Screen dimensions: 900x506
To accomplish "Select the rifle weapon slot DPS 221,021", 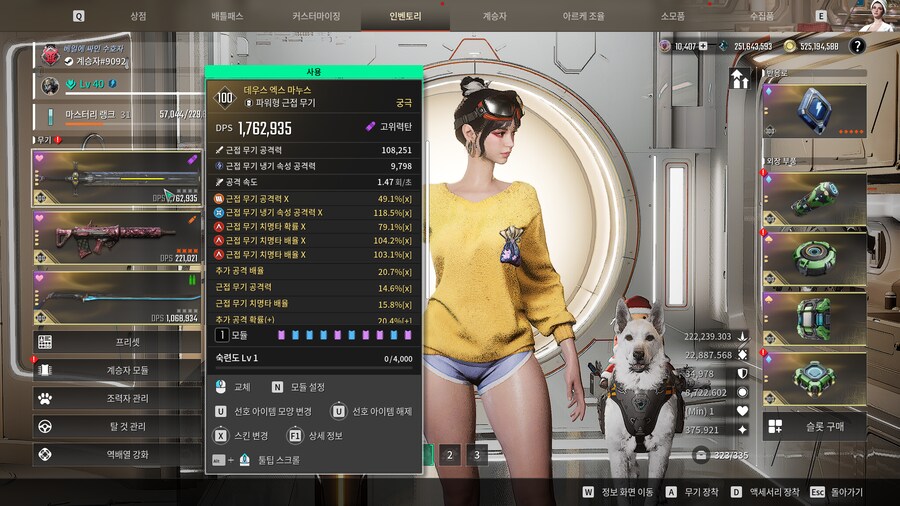I will coord(117,238).
